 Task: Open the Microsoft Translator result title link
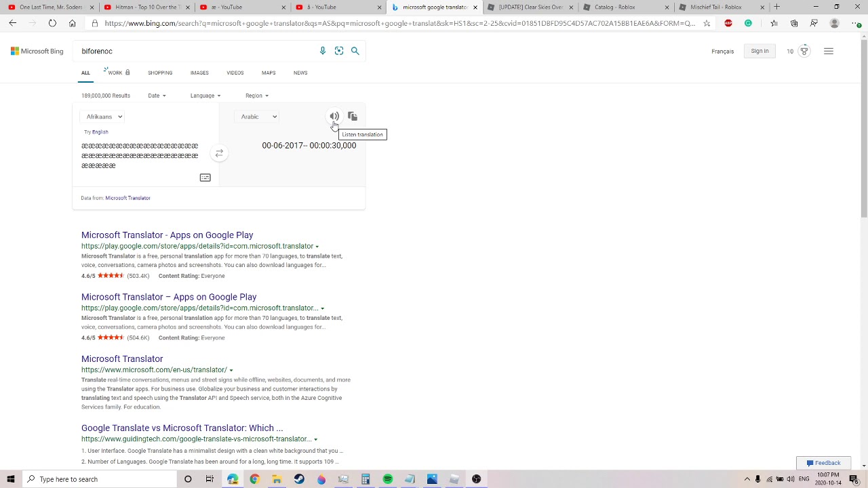[122, 359]
